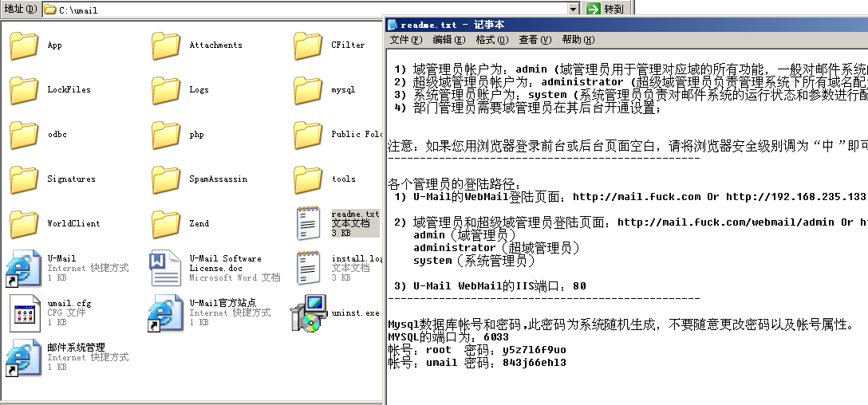Click the install.log file name label

coord(357,258)
